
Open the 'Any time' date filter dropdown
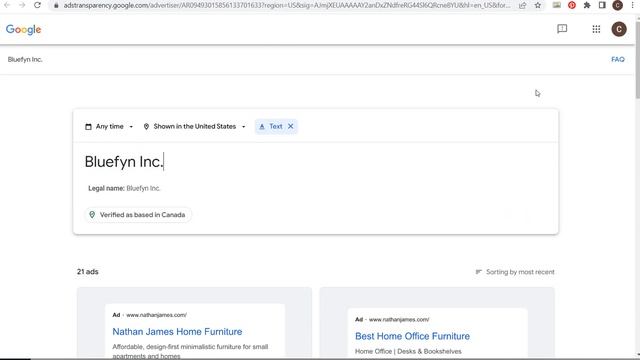[x=109, y=127]
